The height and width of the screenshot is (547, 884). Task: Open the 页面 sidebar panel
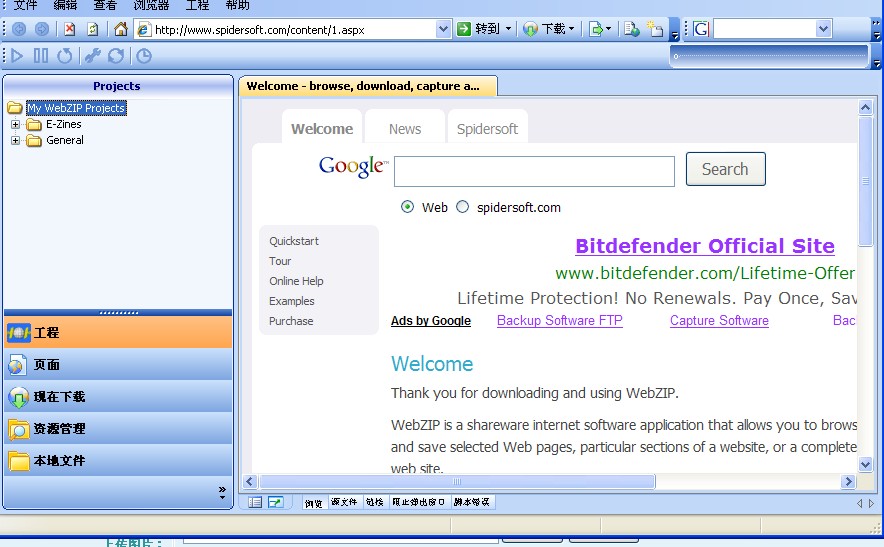(118, 364)
